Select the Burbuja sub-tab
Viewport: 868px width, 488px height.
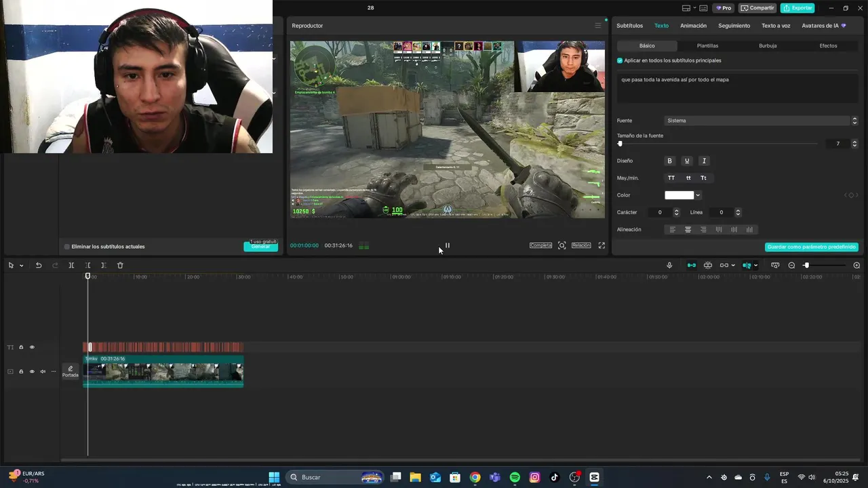[x=768, y=46]
